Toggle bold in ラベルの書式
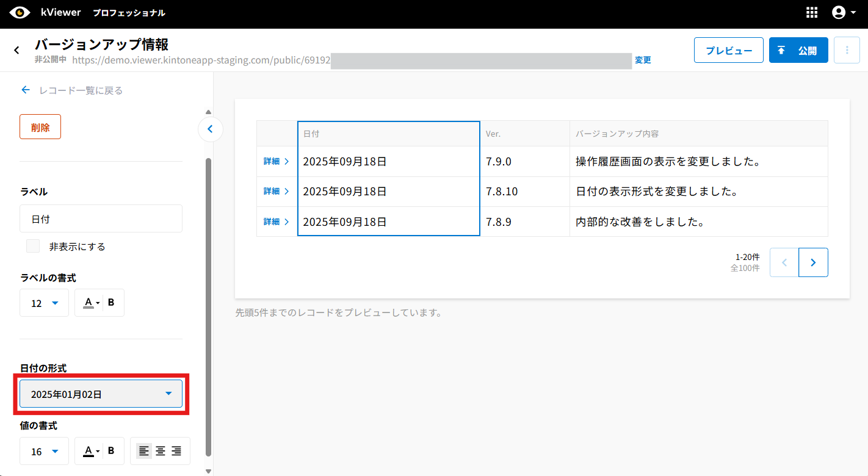Image resolution: width=868 pixels, height=476 pixels. 111,302
